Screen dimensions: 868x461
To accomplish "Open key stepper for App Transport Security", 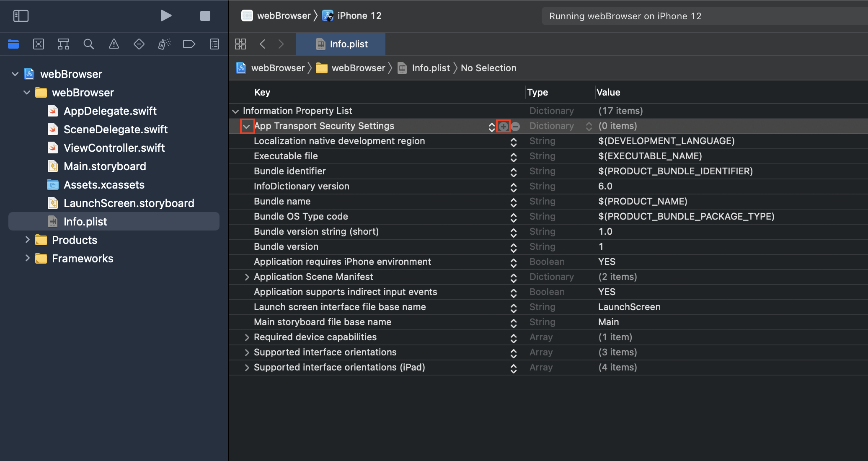I will pyautogui.click(x=492, y=127).
